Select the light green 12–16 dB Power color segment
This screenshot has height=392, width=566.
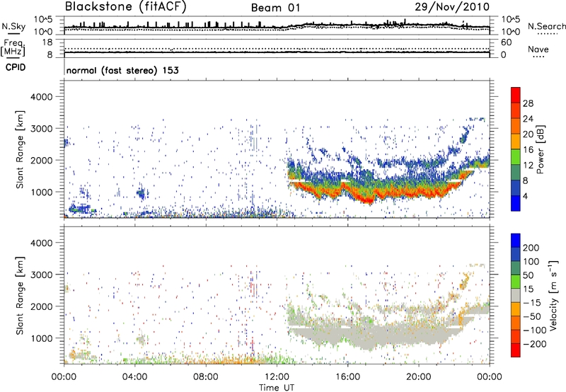516,157
